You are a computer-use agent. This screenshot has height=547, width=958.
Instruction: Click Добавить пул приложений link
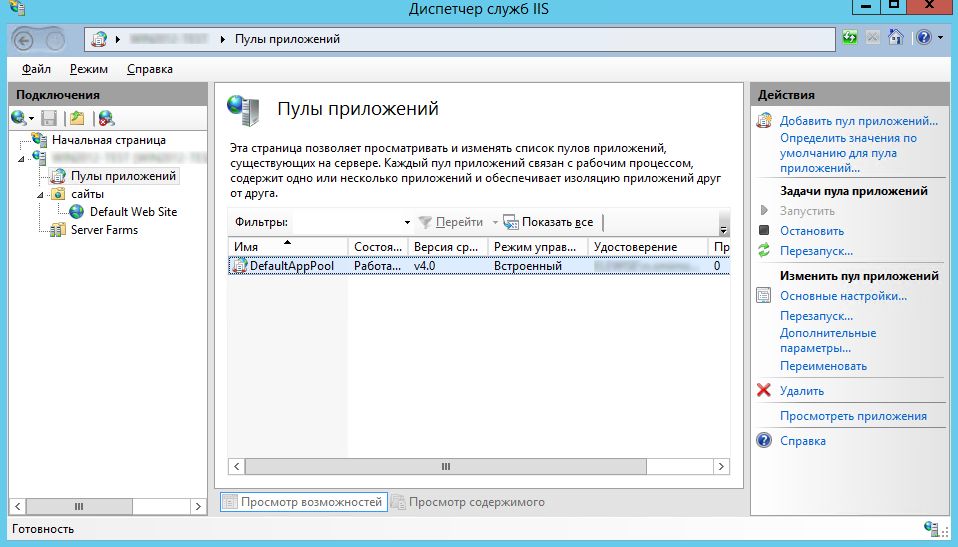[858, 120]
